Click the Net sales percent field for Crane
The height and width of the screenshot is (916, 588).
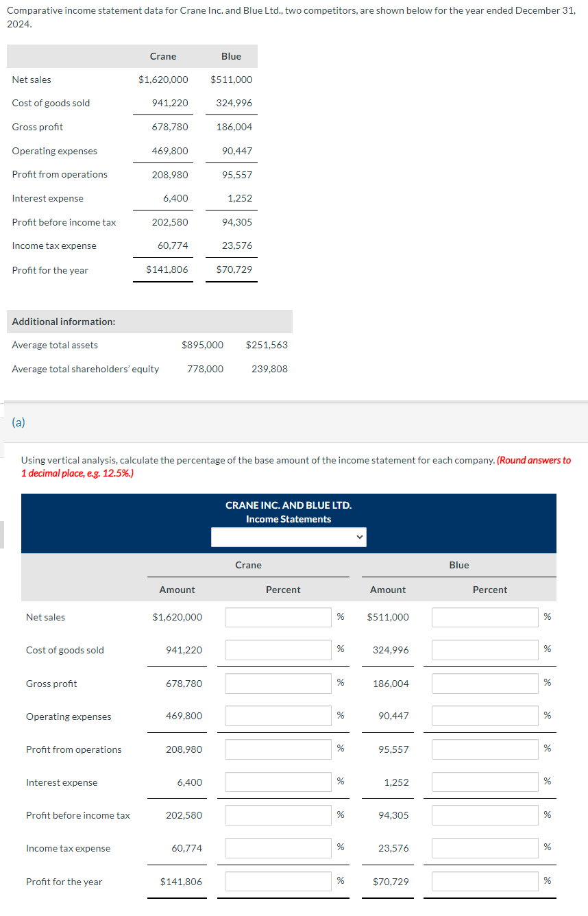coord(278,617)
